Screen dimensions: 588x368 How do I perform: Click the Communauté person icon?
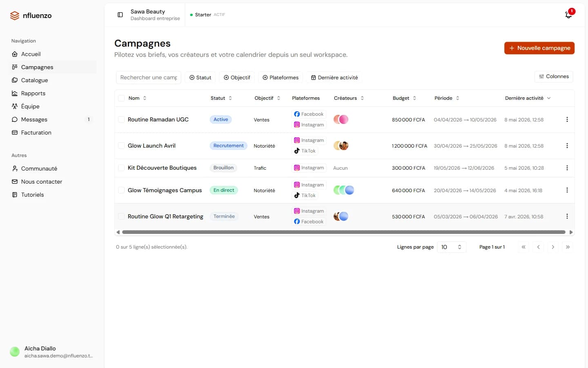15,168
